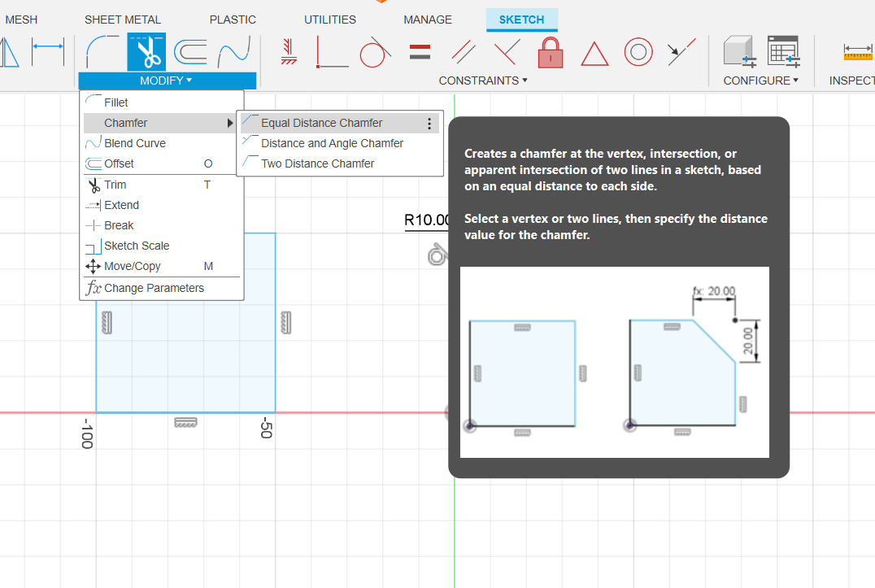Choose Trim from the Modify menu
Image resolution: width=875 pixels, height=588 pixels.
pyautogui.click(x=162, y=185)
